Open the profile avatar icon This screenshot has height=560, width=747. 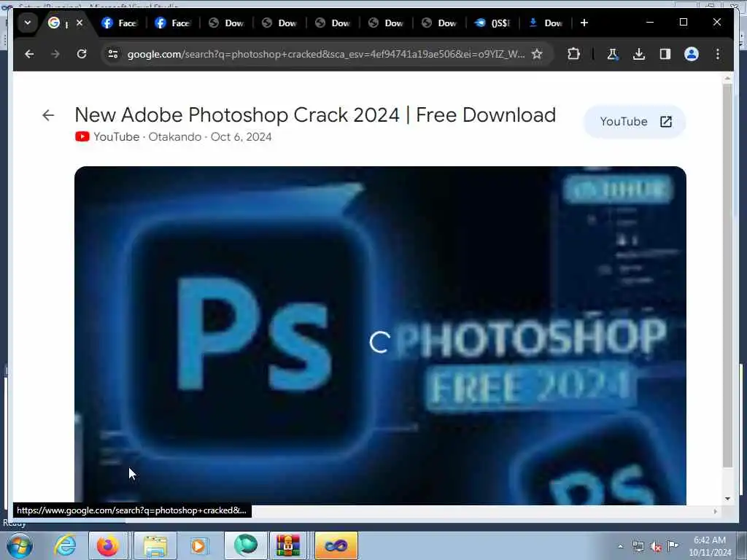692,54
